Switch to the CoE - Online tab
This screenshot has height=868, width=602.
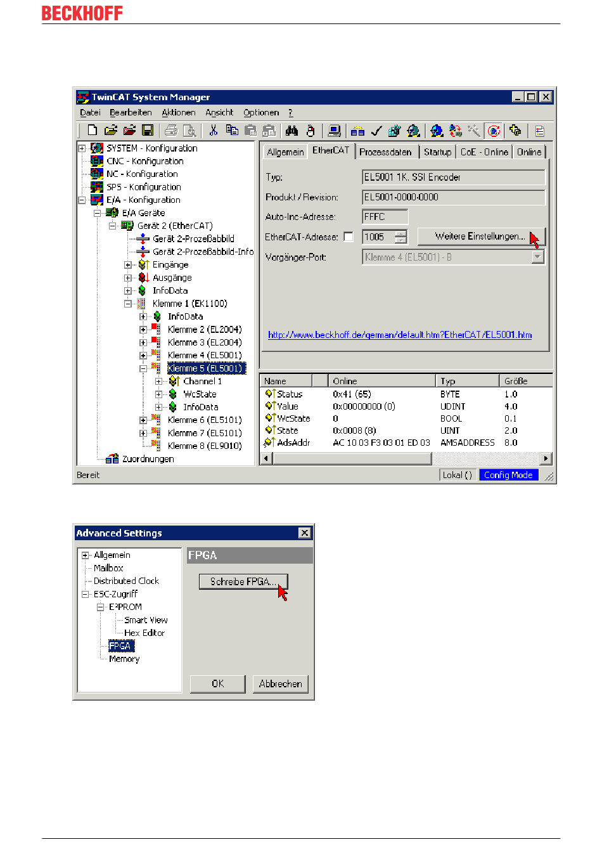pyautogui.click(x=484, y=152)
